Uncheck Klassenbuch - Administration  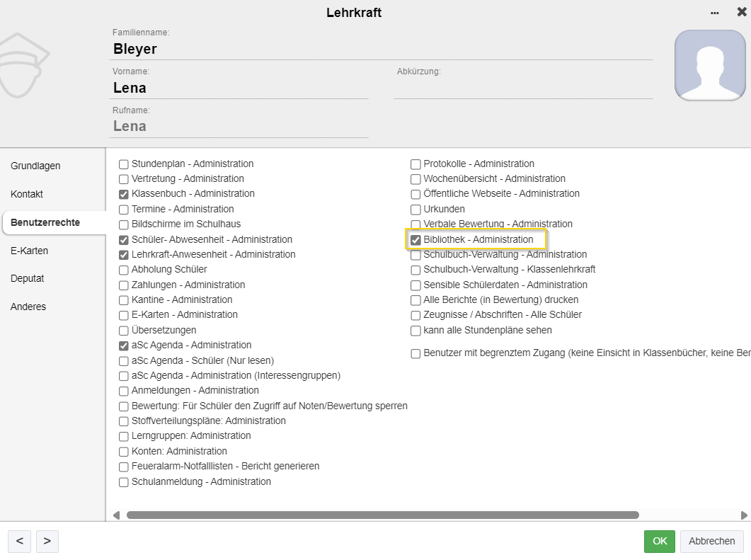click(124, 194)
